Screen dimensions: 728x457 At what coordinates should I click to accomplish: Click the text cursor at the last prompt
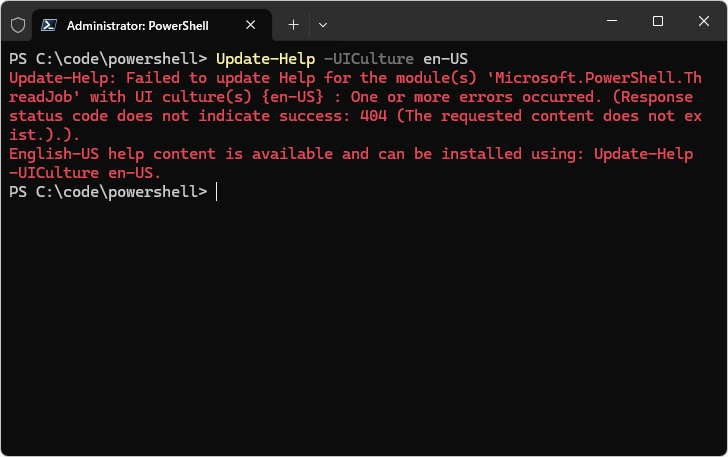217,191
